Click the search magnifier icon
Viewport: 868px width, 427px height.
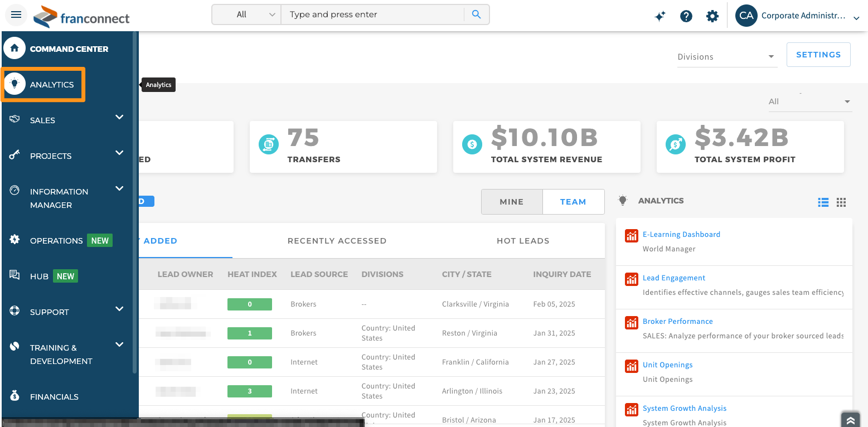(x=476, y=14)
